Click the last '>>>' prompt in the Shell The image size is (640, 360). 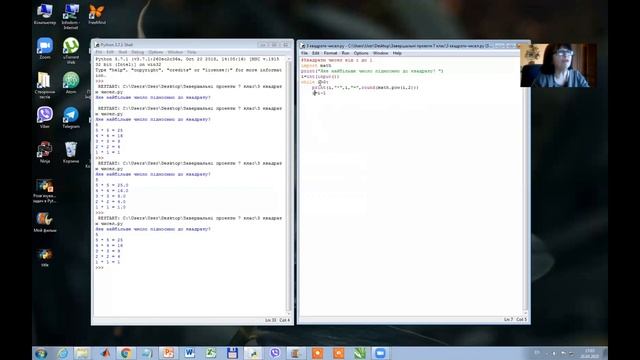(100, 268)
